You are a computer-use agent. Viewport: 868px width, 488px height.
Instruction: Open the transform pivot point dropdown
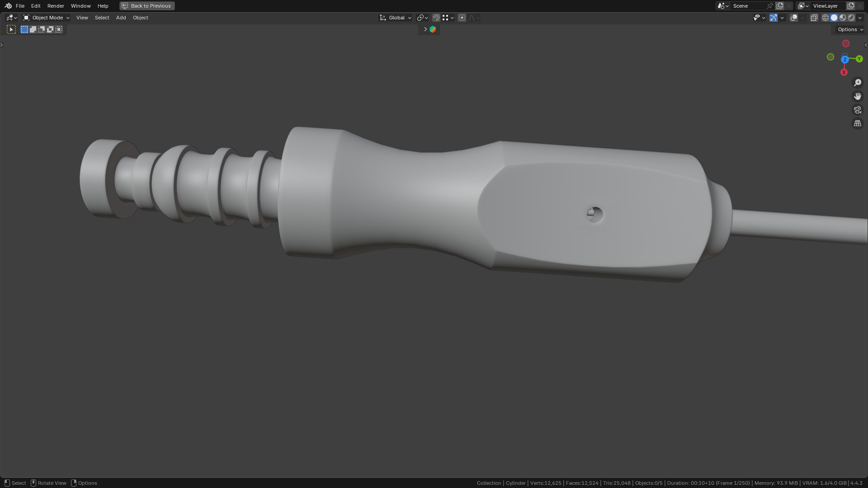coord(422,18)
